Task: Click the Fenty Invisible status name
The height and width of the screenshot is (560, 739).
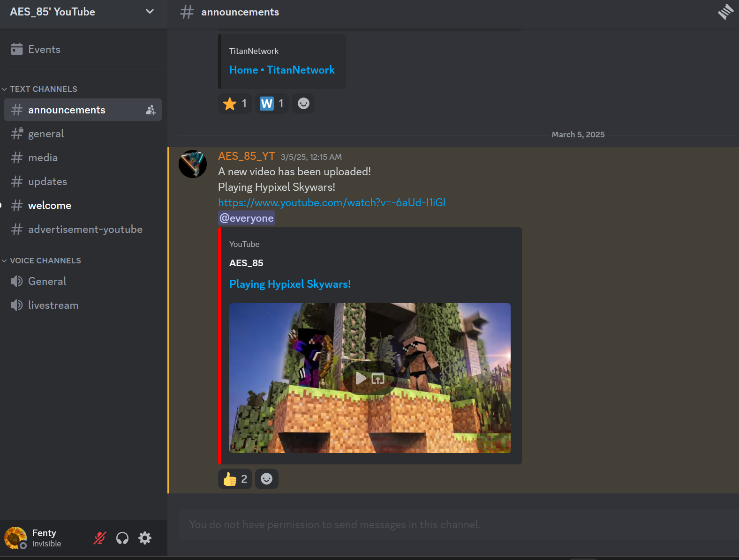Action: (x=46, y=538)
